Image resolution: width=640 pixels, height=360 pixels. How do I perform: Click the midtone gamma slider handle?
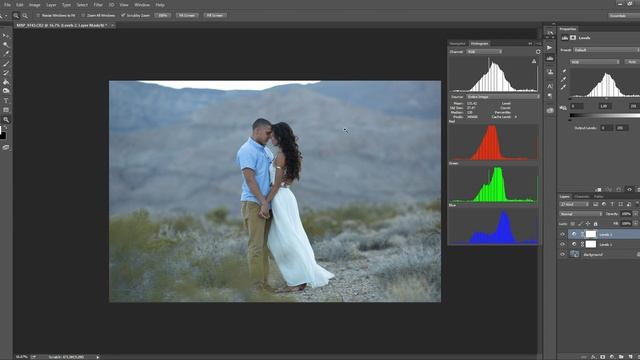click(x=607, y=99)
